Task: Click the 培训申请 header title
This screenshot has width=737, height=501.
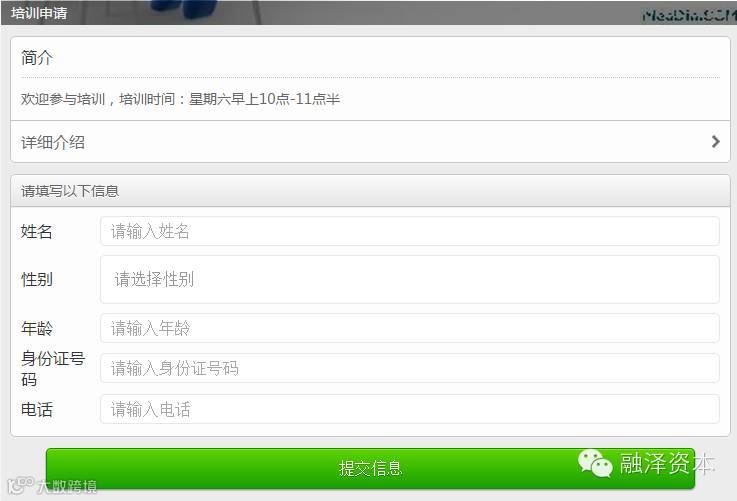Action: tap(39, 13)
